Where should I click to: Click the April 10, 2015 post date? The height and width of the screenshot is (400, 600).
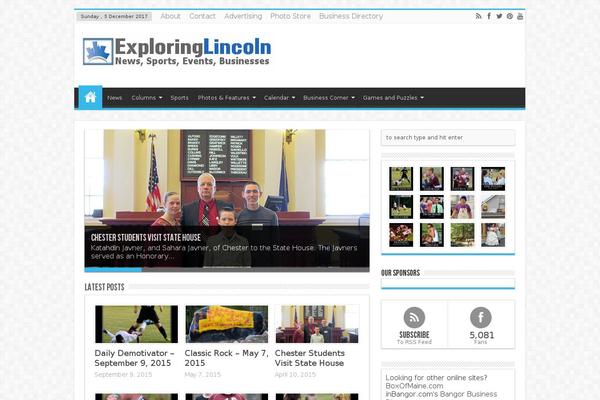[295, 375]
